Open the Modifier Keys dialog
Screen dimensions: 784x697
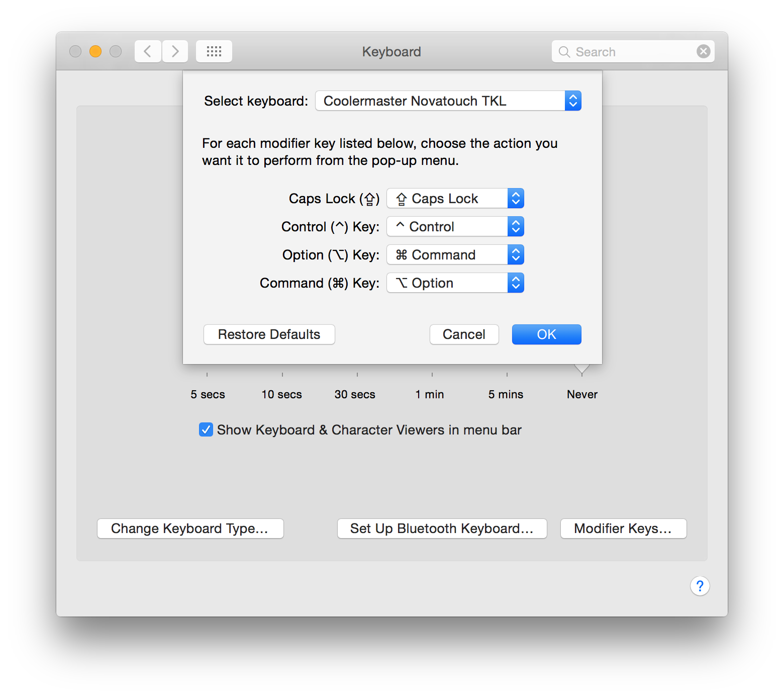[x=623, y=528]
